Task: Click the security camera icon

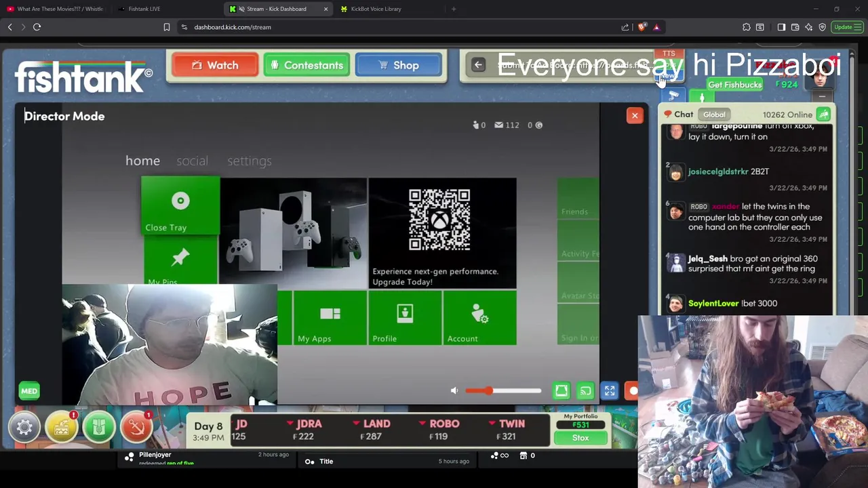Action: point(673,96)
